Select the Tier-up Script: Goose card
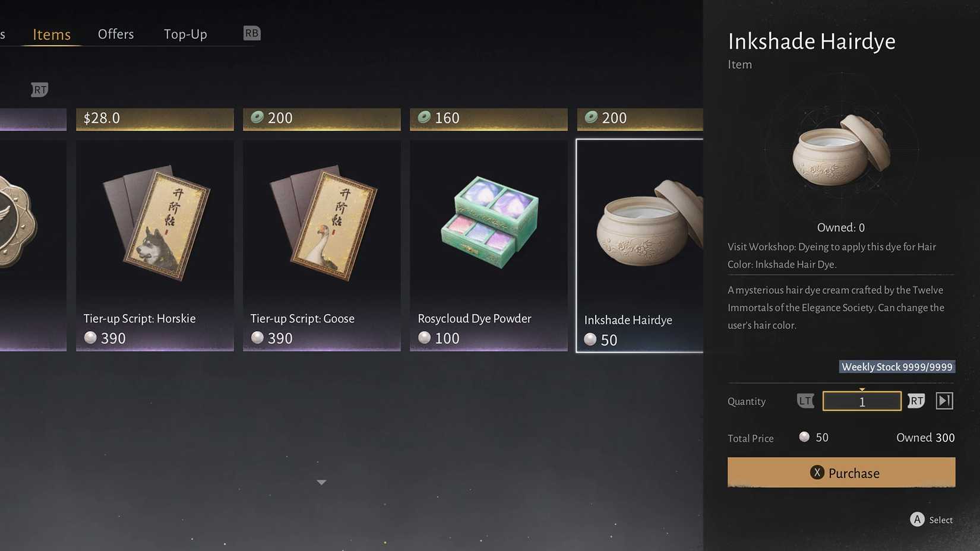This screenshot has width=980, height=551. (322, 245)
